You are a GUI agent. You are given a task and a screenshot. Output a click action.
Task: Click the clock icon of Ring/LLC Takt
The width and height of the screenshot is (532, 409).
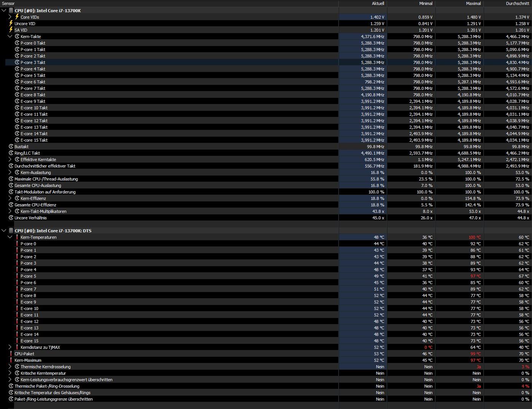(11, 153)
